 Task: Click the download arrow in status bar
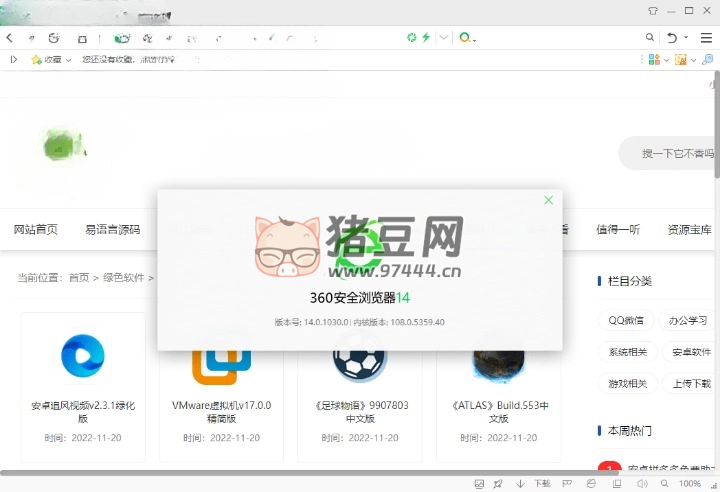(x=520, y=484)
